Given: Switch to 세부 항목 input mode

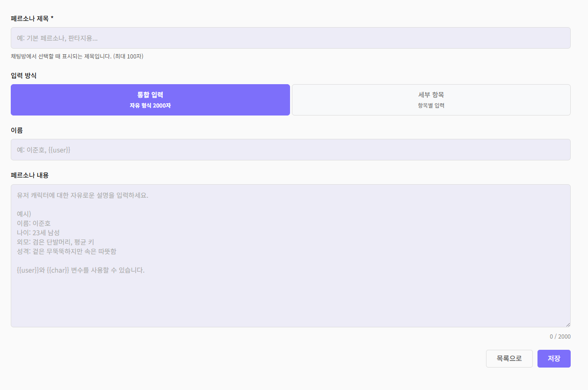Looking at the screenshot, I should click(x=431, y=100).
